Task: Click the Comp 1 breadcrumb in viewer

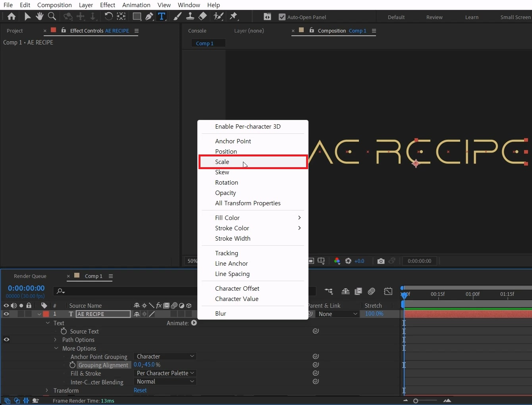Action: pyautogui.click(x=205, y=43)
